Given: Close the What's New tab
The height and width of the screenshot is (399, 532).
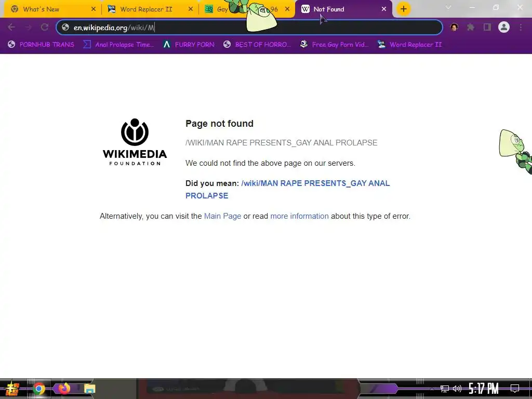Looking at the screenshot, I should 94,9.
